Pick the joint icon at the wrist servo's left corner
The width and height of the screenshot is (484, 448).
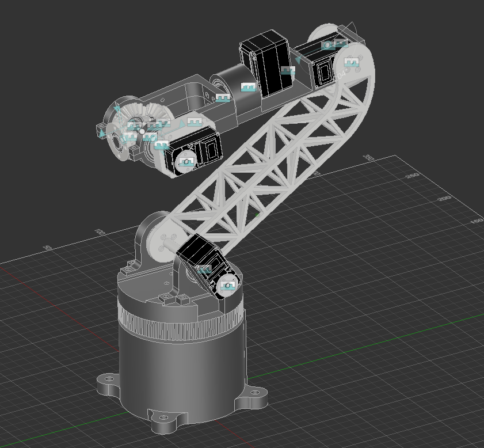[x=162, y=145]
